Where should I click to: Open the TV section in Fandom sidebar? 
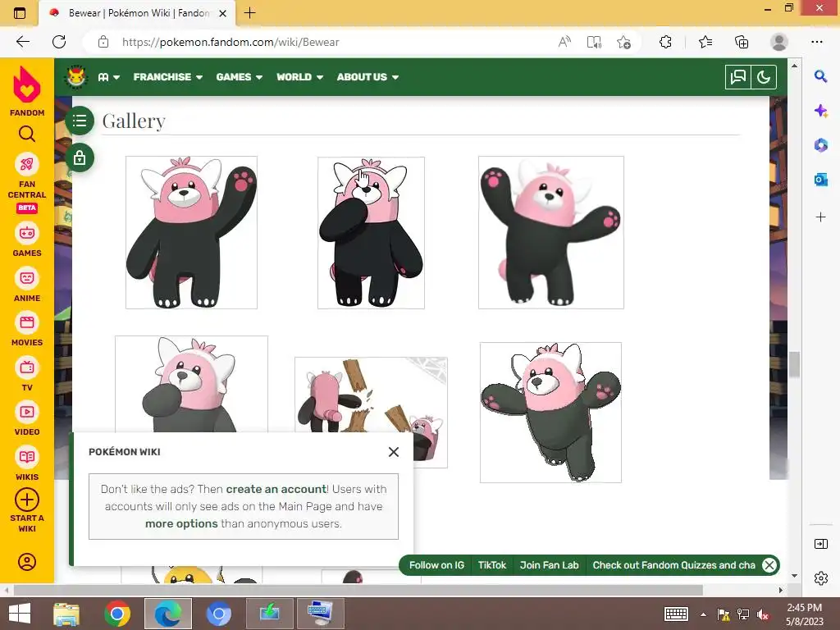[x=27, y=374]
